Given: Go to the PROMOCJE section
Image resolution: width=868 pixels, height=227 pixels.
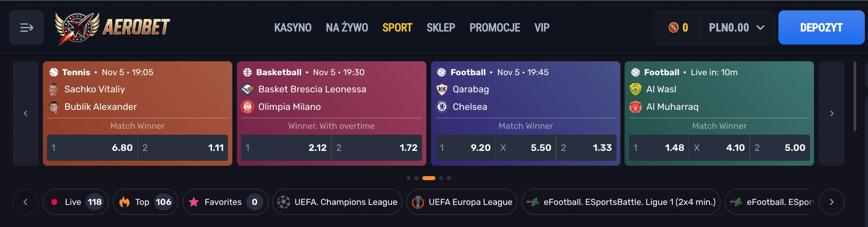Looking at the screenshot, I should coord(494,28).
